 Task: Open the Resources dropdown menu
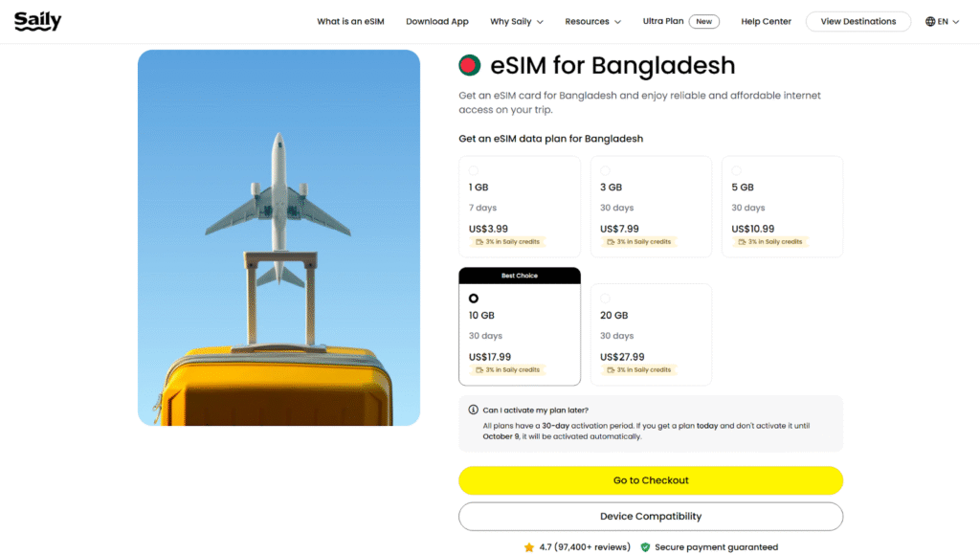point(592,21)
